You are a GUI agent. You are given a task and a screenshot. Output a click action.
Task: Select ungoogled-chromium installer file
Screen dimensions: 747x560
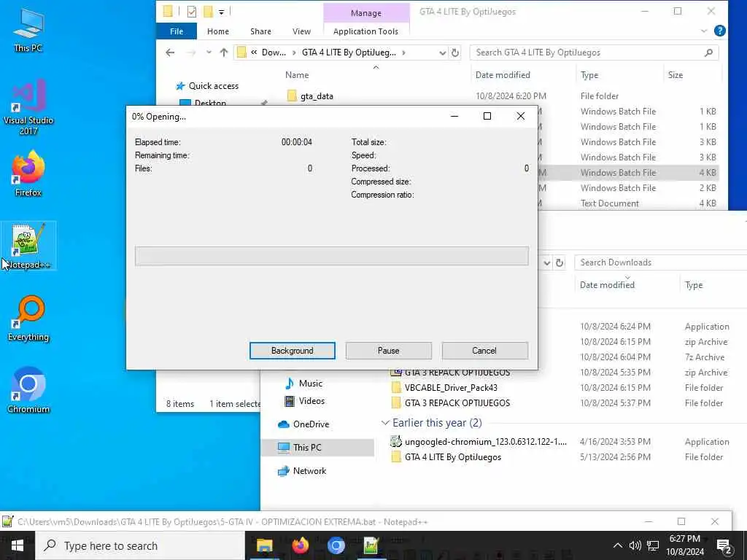pos(485,442)
